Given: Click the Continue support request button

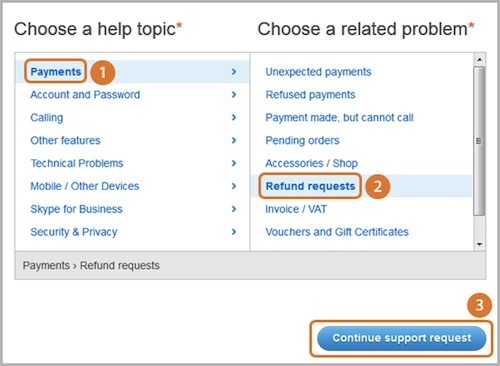Looking at the screenshot, I should pyautogui.click(x=402, y=338).
